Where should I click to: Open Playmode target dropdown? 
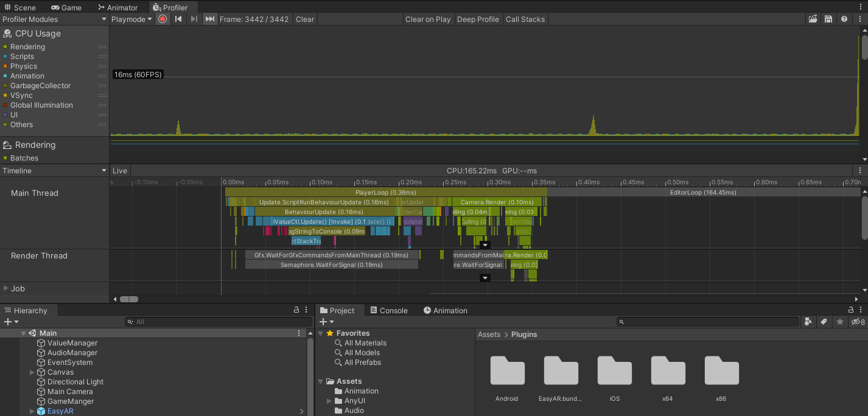coord(131,19)
